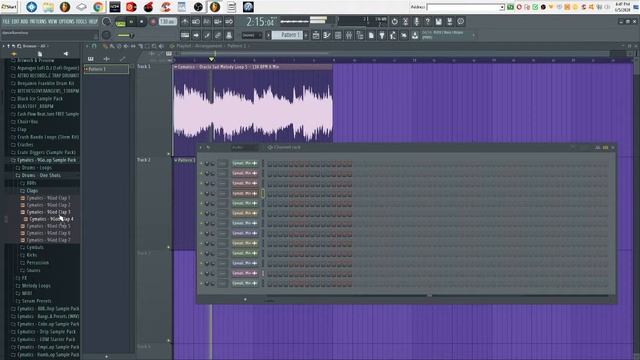Click the view channel rack icon
Screen dimensions: 640x360
tap(338, 36)
